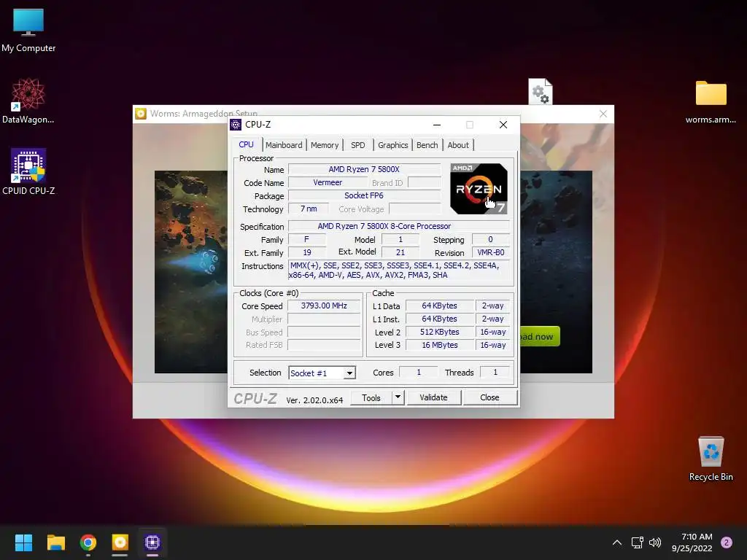Click the Ext. Model value 21
The image size is (747, 560).
click(x=400, y=253)
